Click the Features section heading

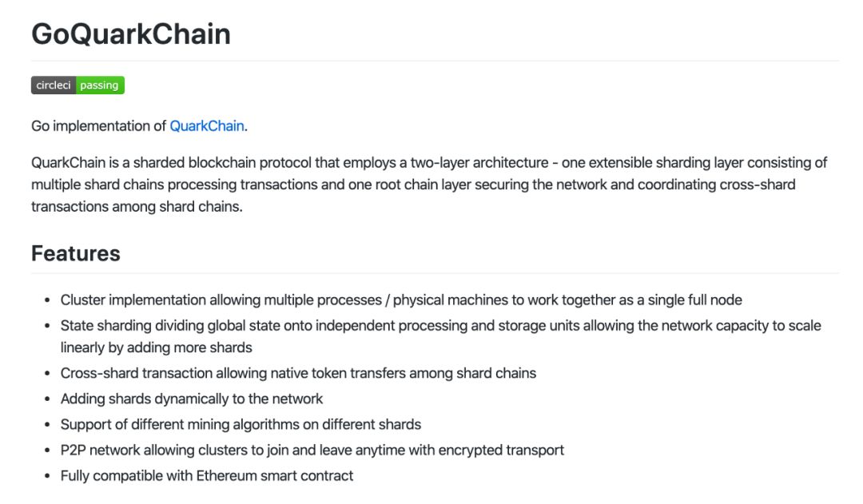coord(75,254)
